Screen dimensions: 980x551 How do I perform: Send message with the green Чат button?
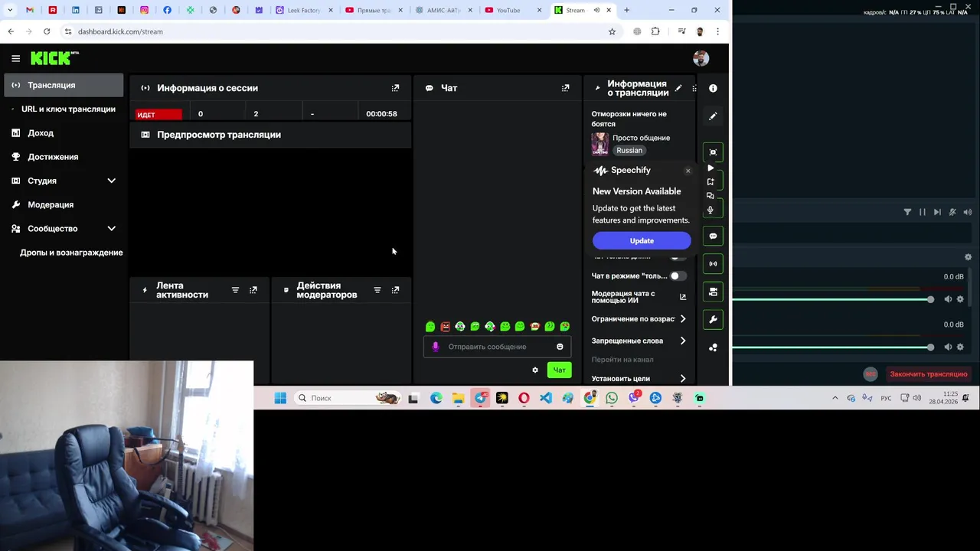click(560, 370)
